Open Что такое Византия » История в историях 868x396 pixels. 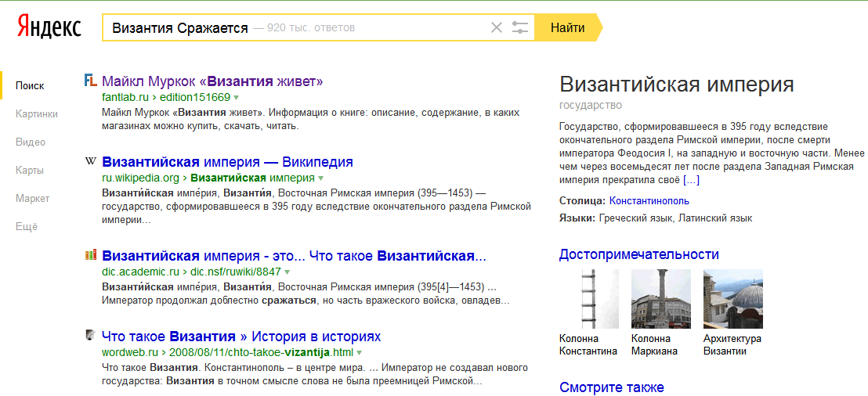coord(241,337)
